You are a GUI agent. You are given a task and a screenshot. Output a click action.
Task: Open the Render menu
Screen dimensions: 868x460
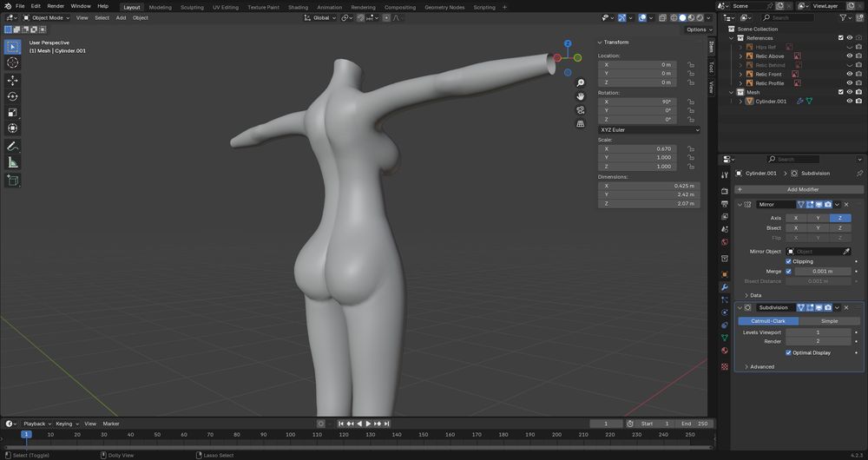pos(56,6)
